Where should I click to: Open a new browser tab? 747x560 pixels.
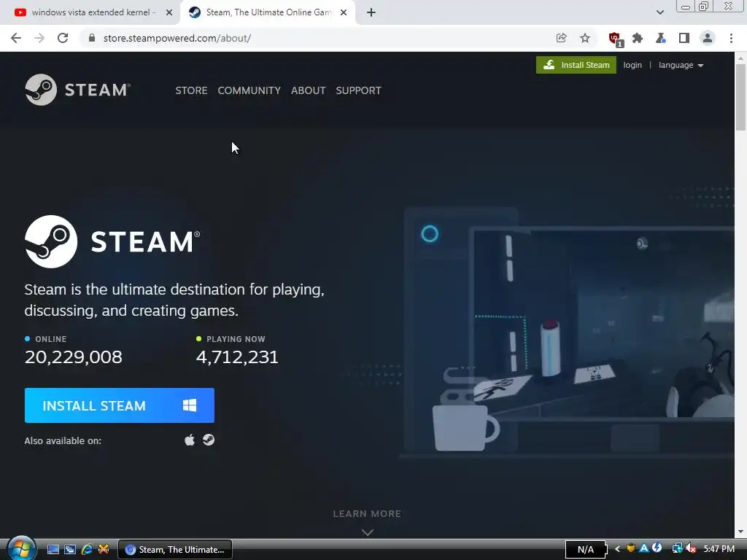(371, 12)
